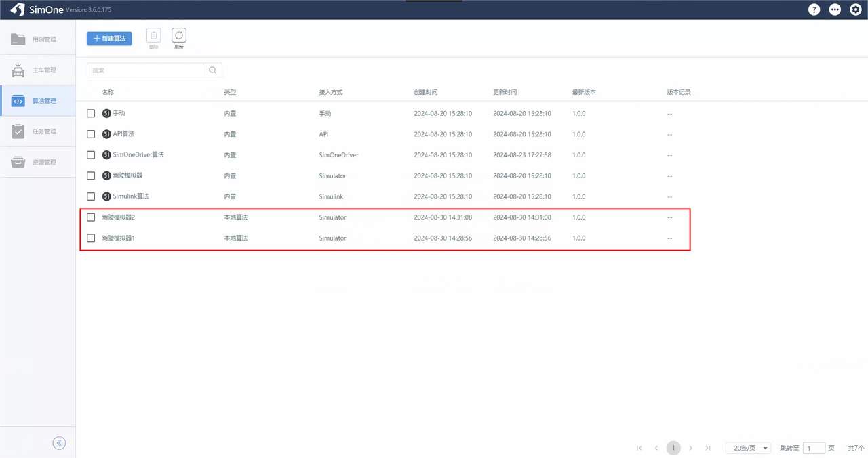Image resolution: width=868 pixels, height=458 pixels.
Task: Go to last page arrow icon
Action: (x=708, y=448)
